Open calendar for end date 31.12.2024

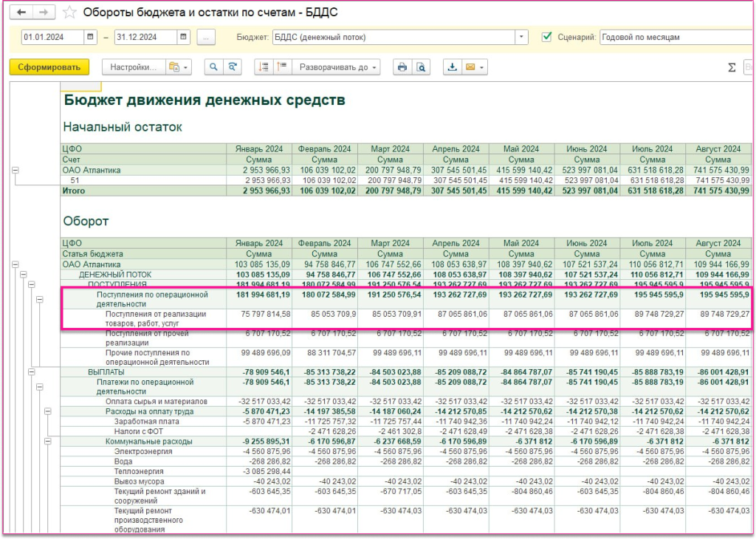tap(183, 37)
